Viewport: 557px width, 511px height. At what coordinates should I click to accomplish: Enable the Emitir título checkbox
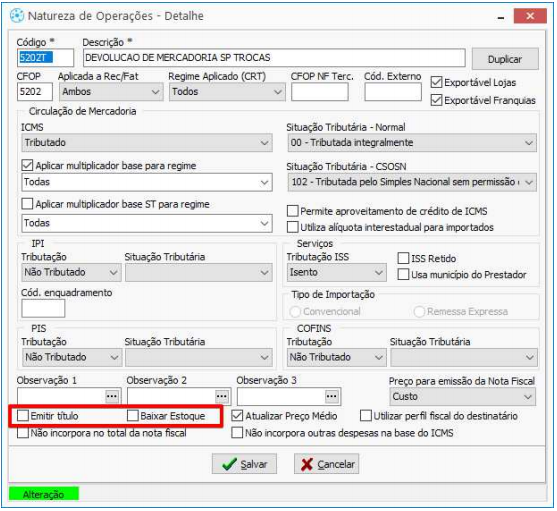click(23, 415)
